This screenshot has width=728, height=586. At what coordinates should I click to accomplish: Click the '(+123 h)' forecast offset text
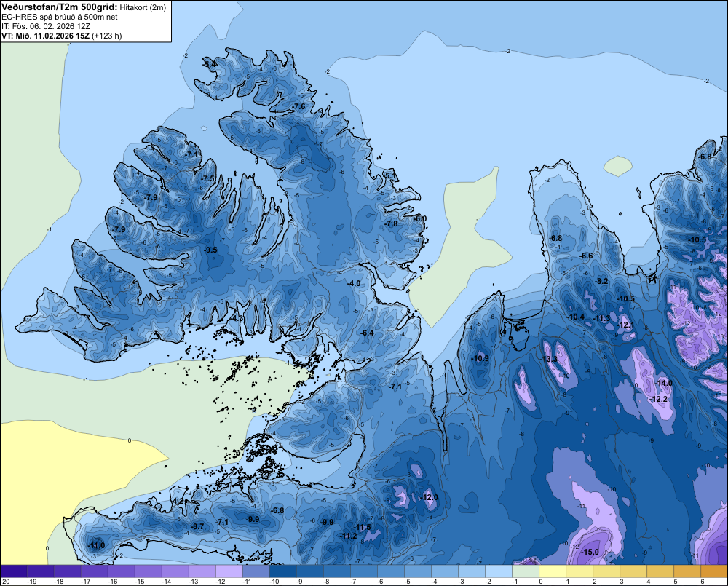(x=107, y=36)
